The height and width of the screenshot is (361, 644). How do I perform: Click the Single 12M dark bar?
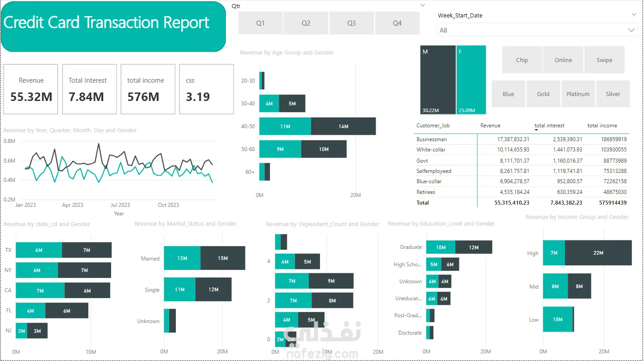click(213, 289)
